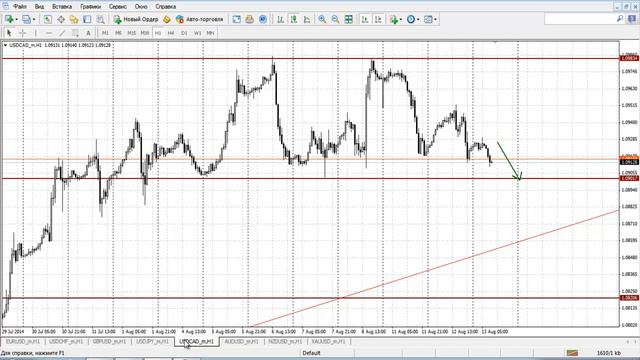
Task: Click the blue round toolbar icon
Action: (x=263, y=19)
